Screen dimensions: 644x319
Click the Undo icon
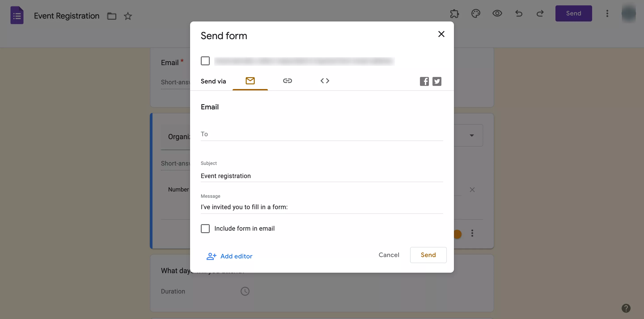tap(519, 13)
